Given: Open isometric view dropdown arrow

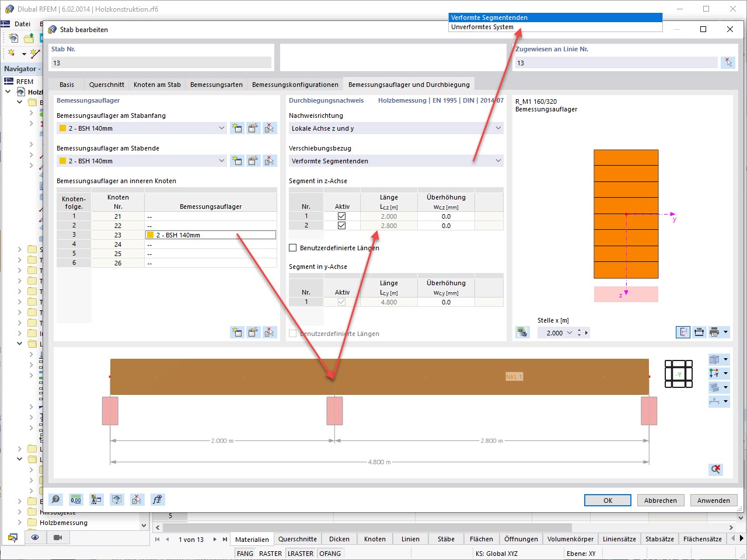Looking at the screenshot, I should point(726,359).
